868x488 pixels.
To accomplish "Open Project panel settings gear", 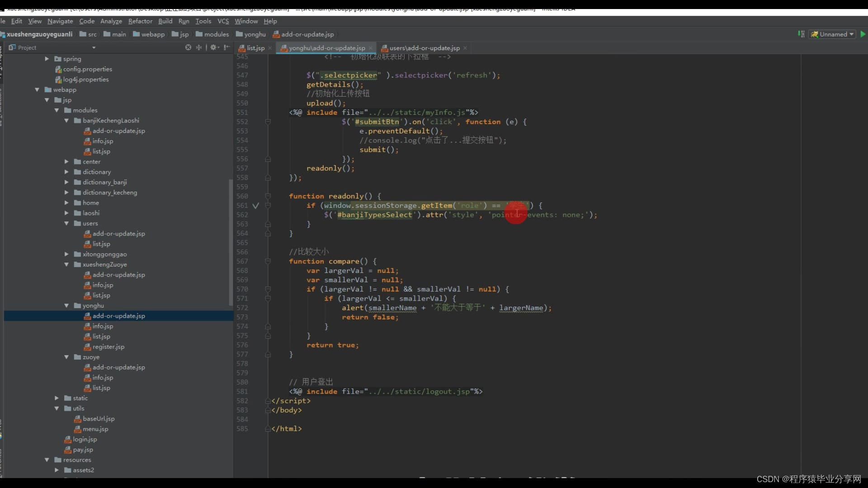I will click(214, 47).
